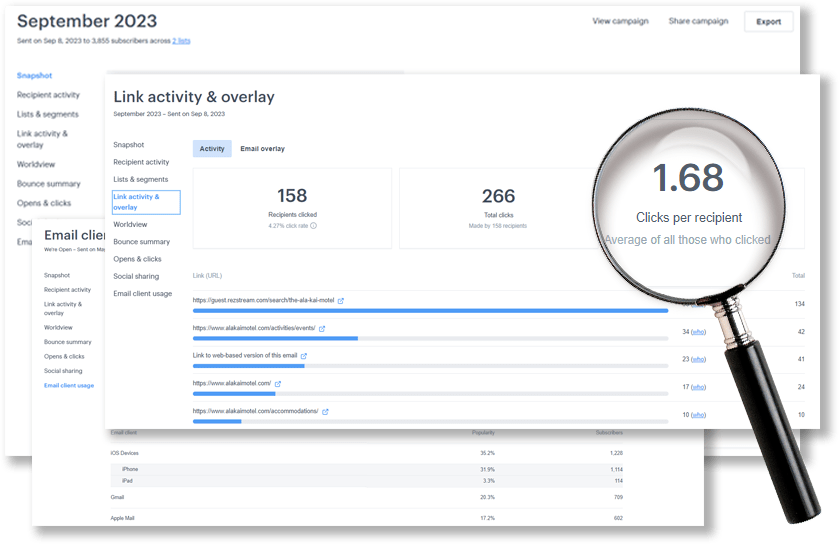
Task: Open the View campaign link
Action: [620, 21]
